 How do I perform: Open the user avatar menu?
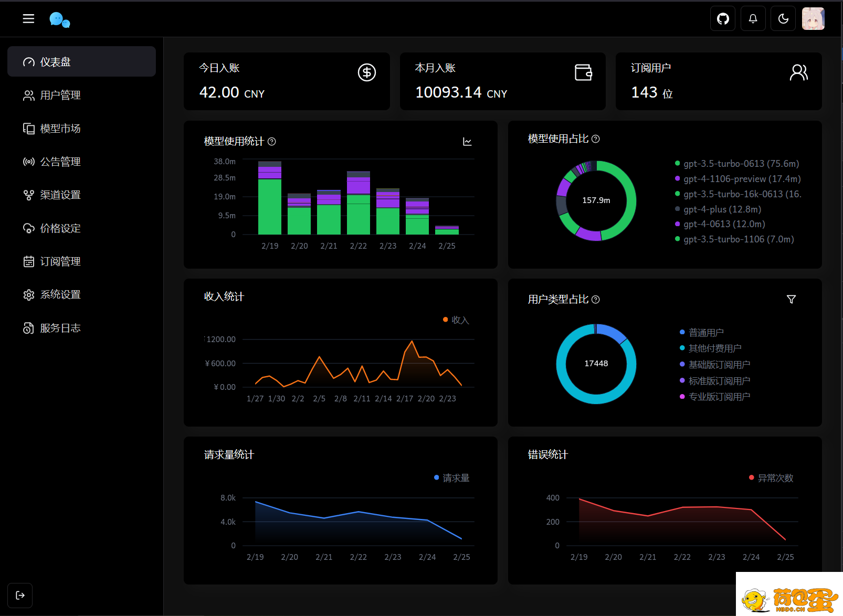tap(813, 19)
